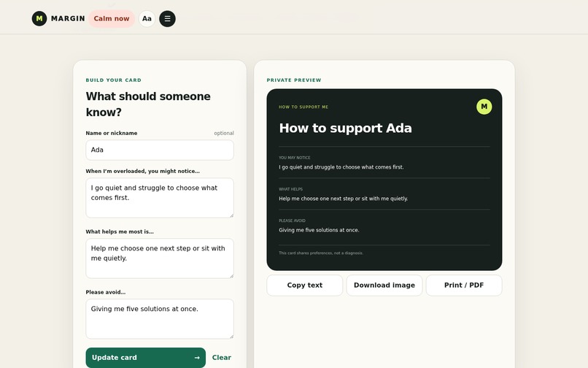Click the When I'm overloaded field label
Image resolution: width=588 pixels, height=368 pixels.
click(142, 172)
